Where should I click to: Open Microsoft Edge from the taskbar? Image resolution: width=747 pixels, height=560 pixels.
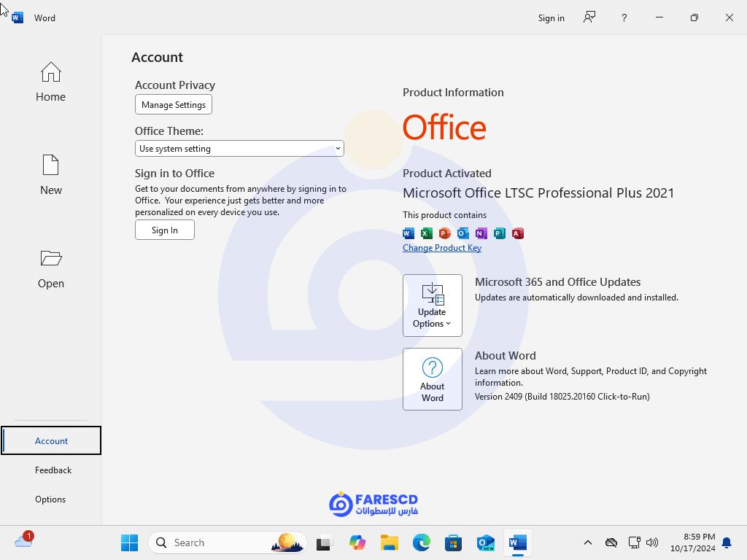(x=421, y=542)
